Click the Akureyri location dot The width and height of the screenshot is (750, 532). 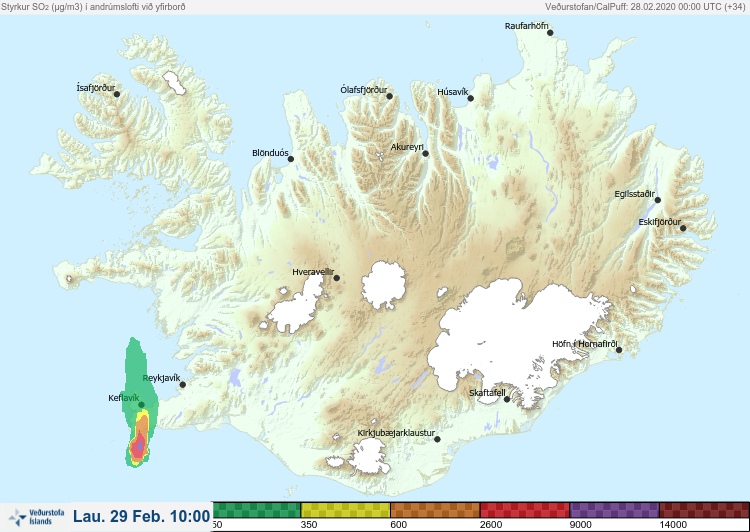point(425,154)
